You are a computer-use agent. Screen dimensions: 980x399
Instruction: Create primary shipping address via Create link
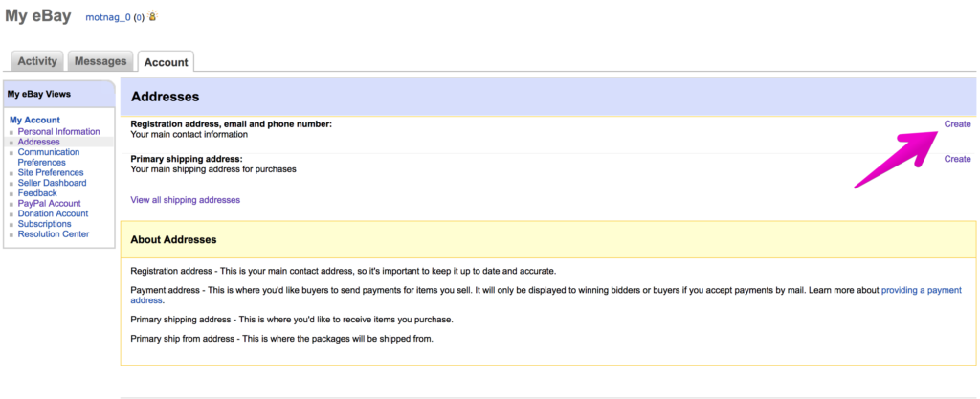957,159
